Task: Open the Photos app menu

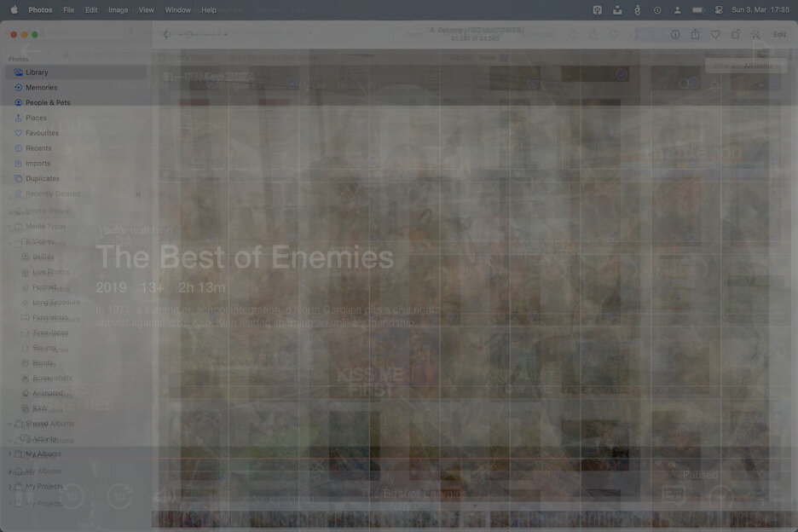Action: [40, 9]
